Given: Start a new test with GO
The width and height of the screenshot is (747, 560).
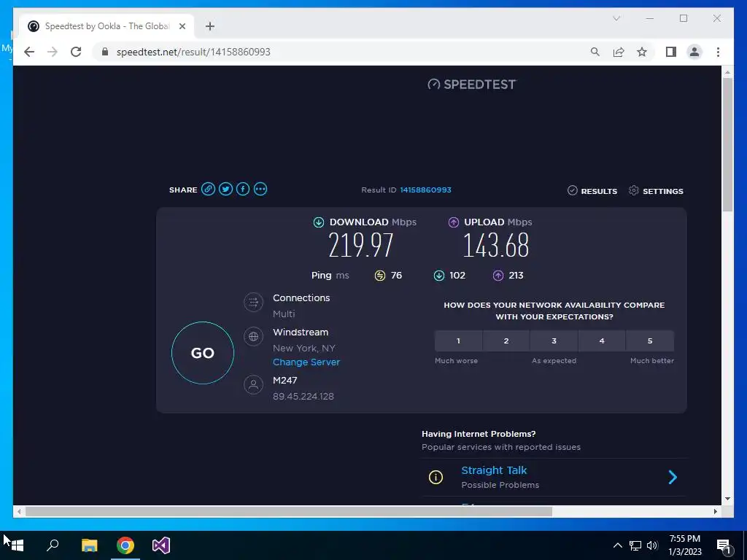Looking at the screenshot, I should (x=203, y=353).
